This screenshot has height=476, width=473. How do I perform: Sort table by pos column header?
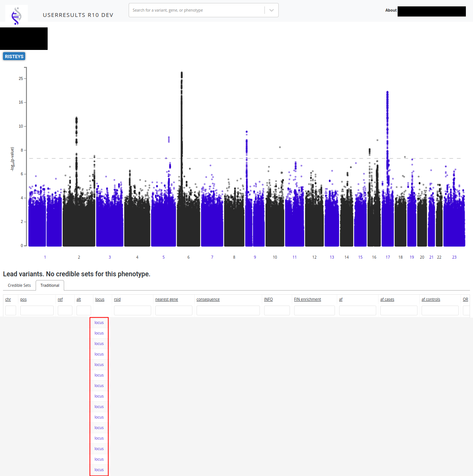[24, 300]
